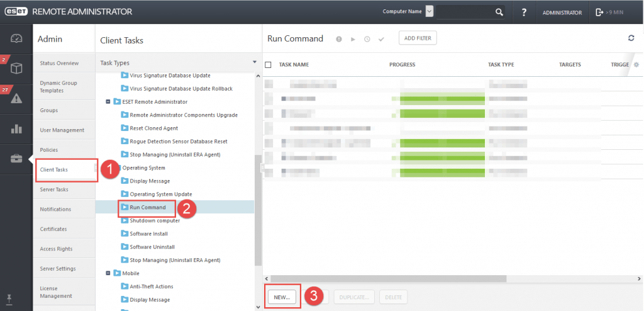
Task: Click the table's right scroll arrow
Action: click(x=640, y=278)
